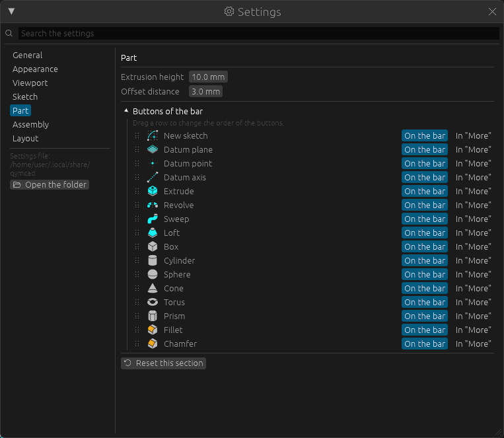Click drag handle beside Sphere
The width and height of the screenshot is (504, 438).
[137, 274]
